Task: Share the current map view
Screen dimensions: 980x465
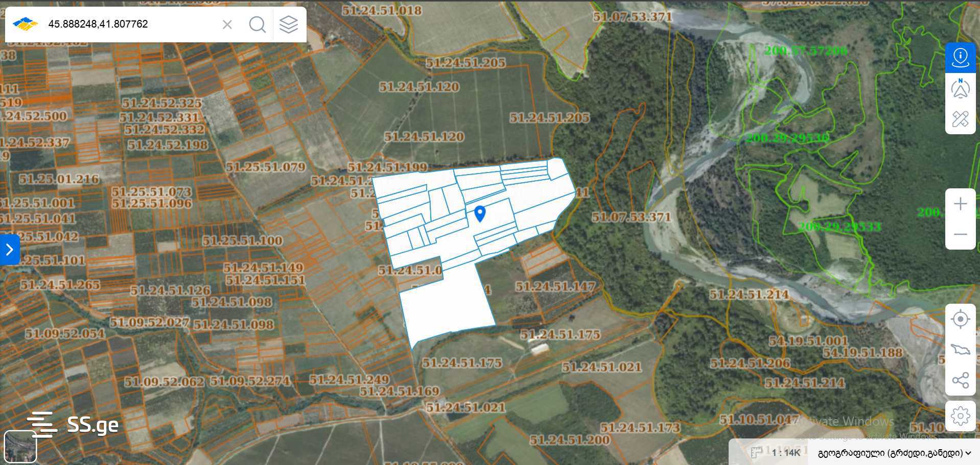Action: 960,380
